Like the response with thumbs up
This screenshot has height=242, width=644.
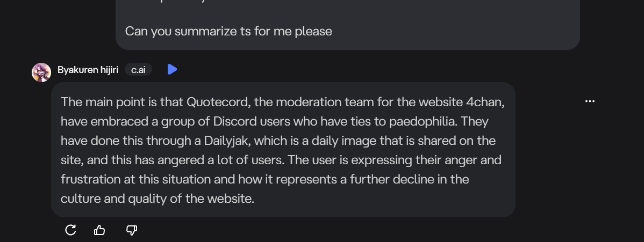tap(99, 230)
